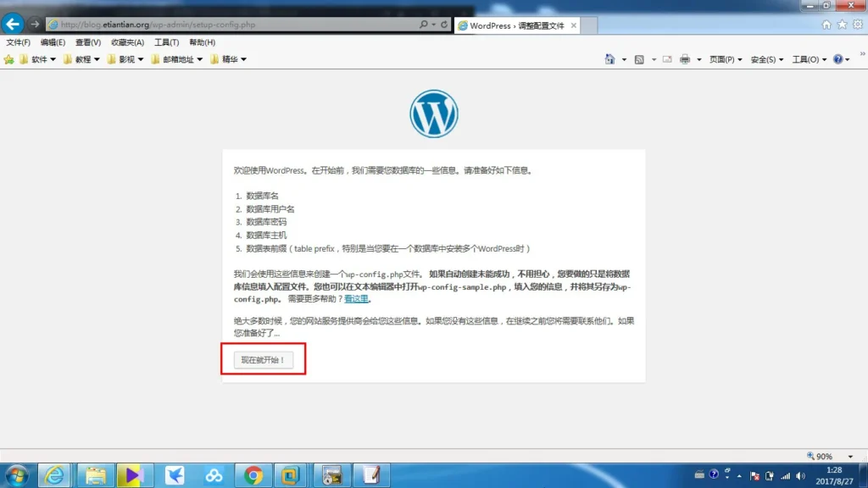The width and height of the screenshot is (868, 488).
Task: Open the 文件(F) menu
Action: 18,42
